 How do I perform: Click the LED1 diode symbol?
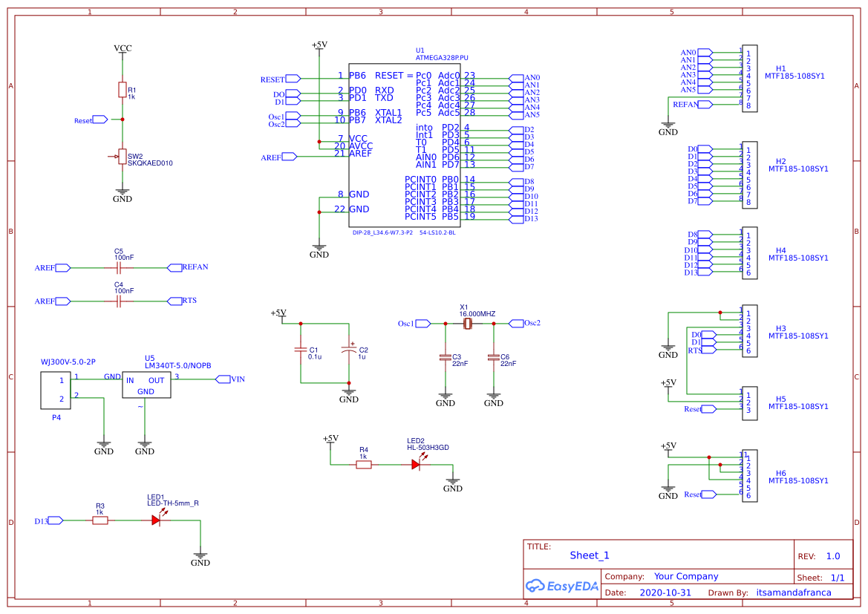pyautogui.click(x=156, y=521)
